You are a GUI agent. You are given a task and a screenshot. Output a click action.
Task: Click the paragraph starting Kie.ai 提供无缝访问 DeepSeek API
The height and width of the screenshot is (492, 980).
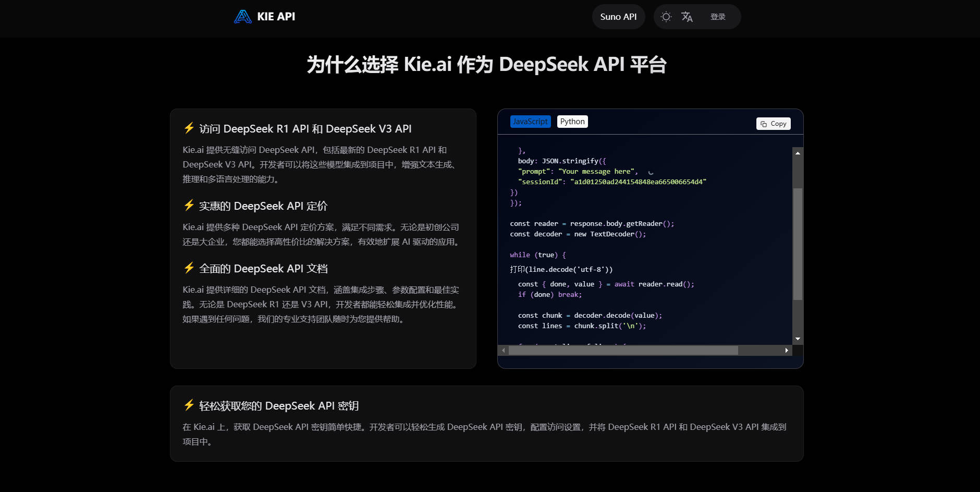coord(321,164)
